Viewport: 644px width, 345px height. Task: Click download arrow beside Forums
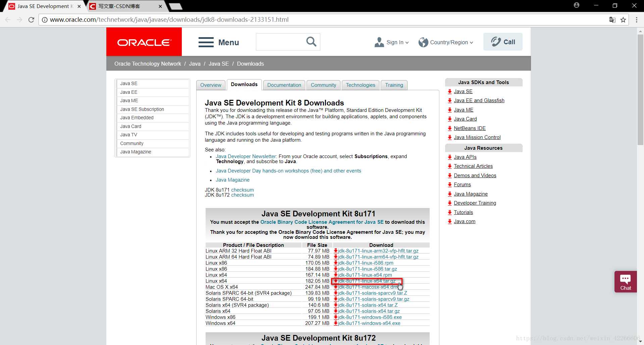(450, 185)
